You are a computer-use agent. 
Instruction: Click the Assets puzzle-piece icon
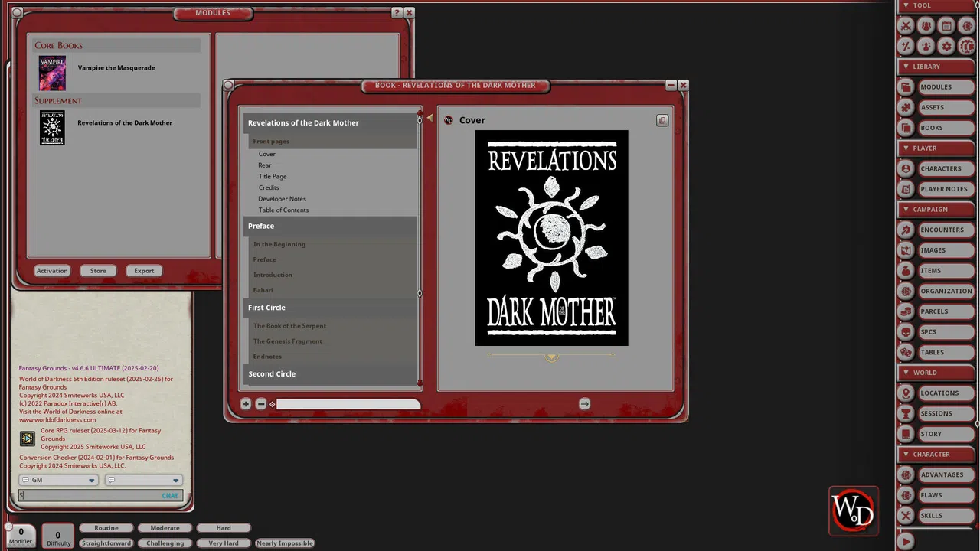[906, 108]
